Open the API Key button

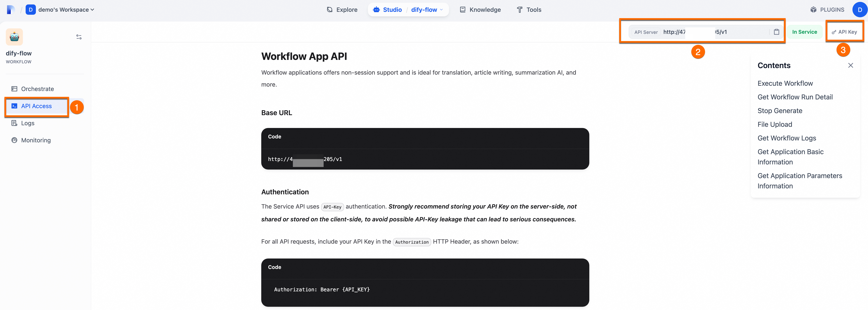click(844, 32)
